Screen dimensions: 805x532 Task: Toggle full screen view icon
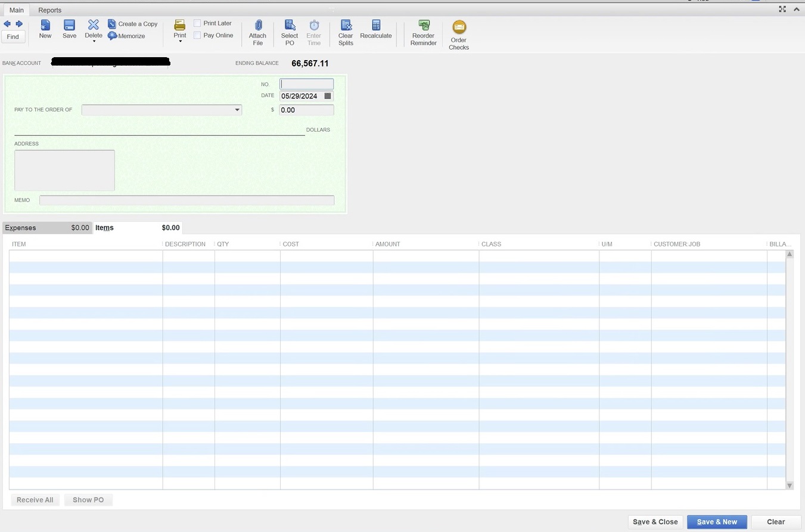[x=782, y=9]
